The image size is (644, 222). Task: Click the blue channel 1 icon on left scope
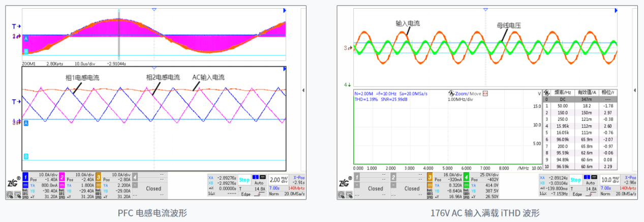coord(25,177)
